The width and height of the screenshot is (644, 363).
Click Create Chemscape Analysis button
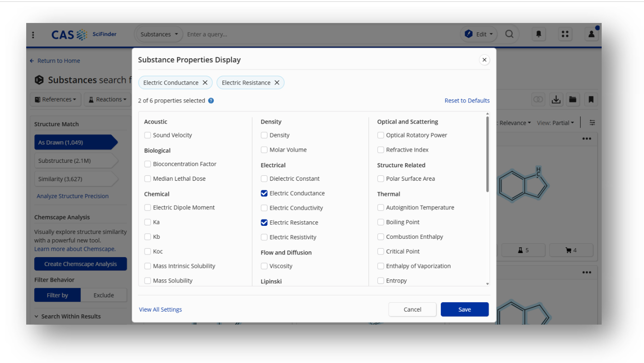pyautogui.click(x=80, y=264)
